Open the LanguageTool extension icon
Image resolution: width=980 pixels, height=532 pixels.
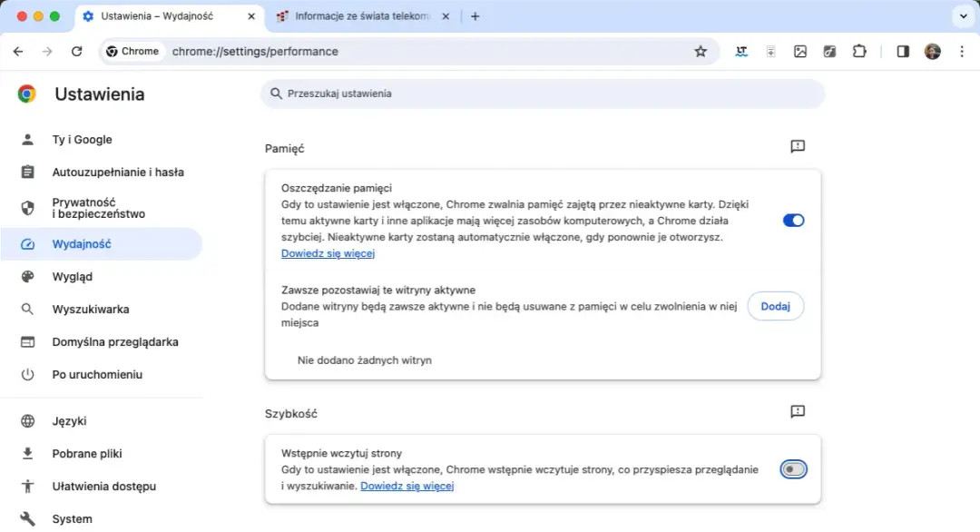tap(741, 51)
